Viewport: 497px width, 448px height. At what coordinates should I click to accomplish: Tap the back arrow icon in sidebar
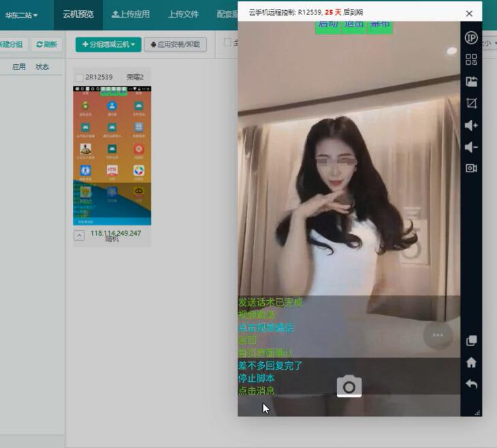pos(471,384)
